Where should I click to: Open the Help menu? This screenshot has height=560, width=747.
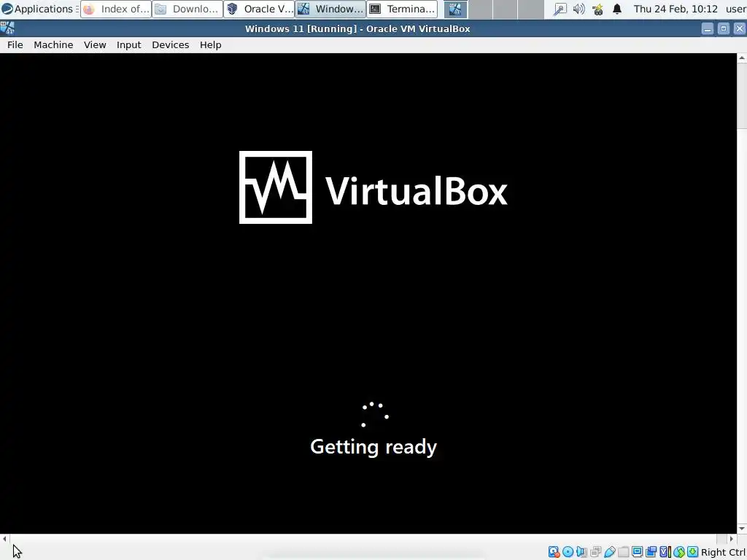click(x=210, y=44)
